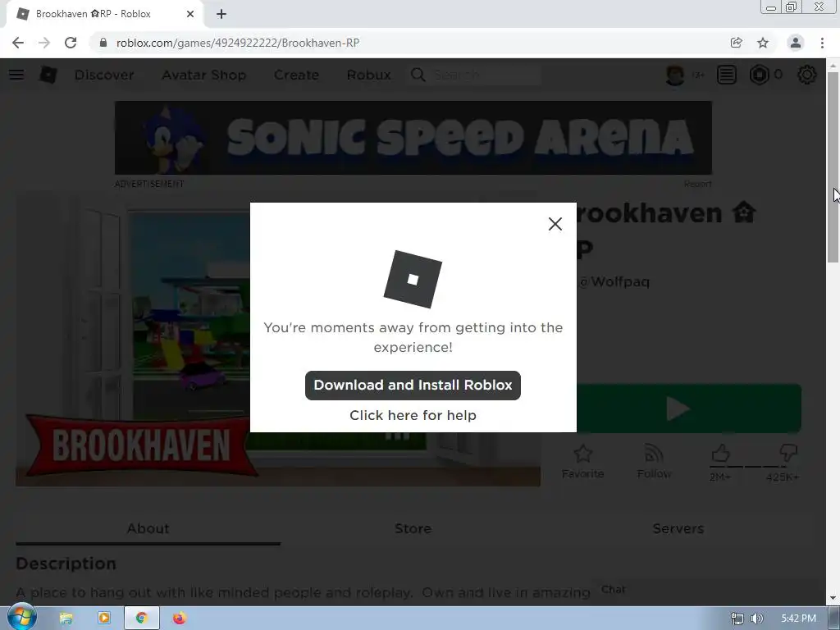This screenshot has height=630, width=840.
Task: Click the thumbs up like icon
Action: tap(720, 454)
